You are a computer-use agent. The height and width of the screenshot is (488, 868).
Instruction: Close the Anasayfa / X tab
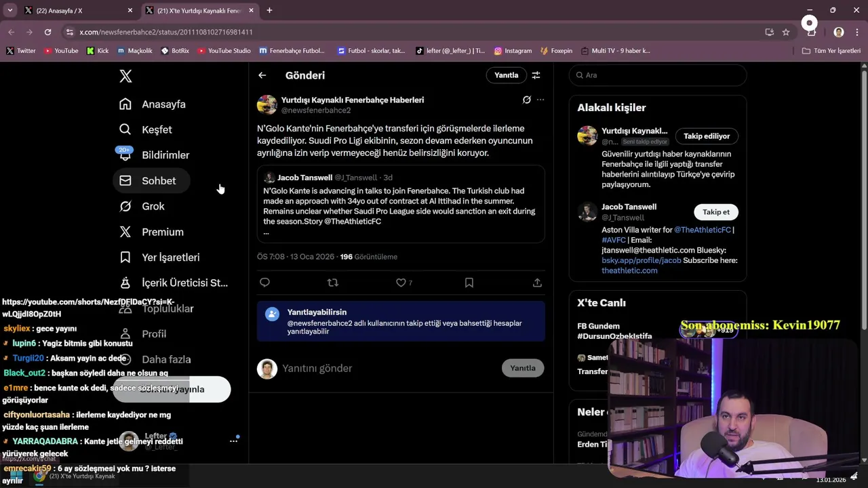click(x=130, y=11)
